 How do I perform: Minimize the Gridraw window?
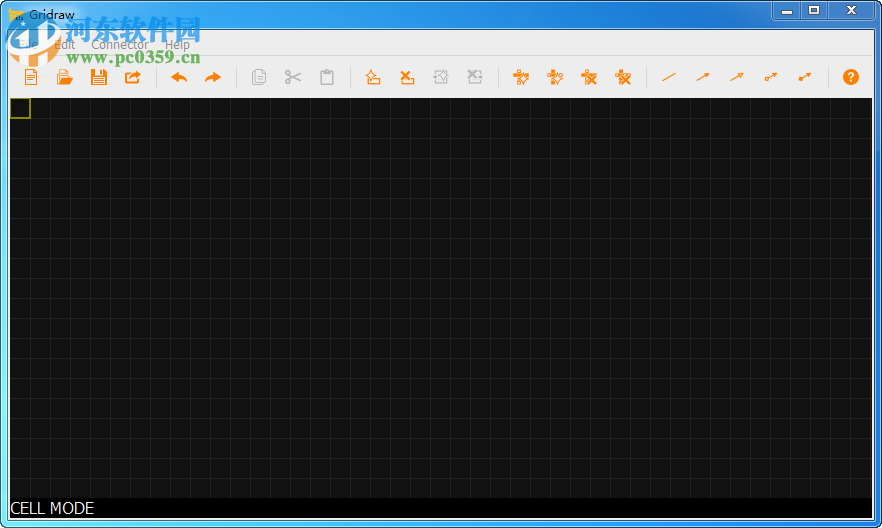coord(787,11)
